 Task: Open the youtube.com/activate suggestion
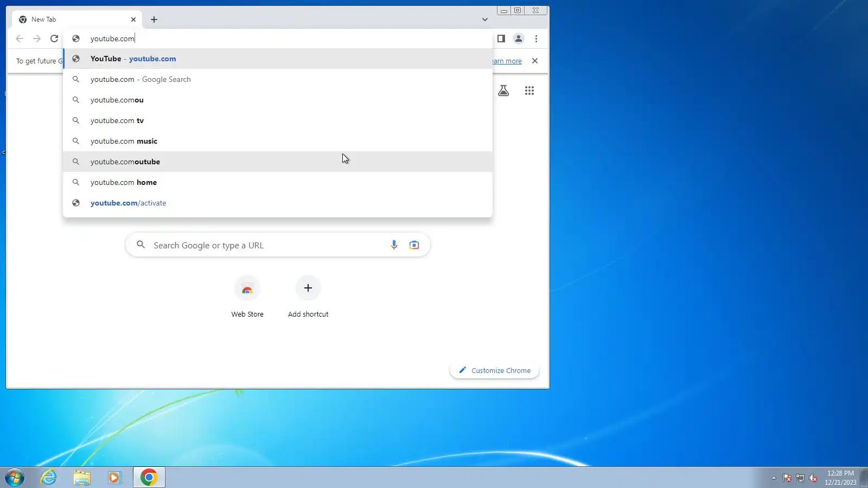[x=278, y=203]
